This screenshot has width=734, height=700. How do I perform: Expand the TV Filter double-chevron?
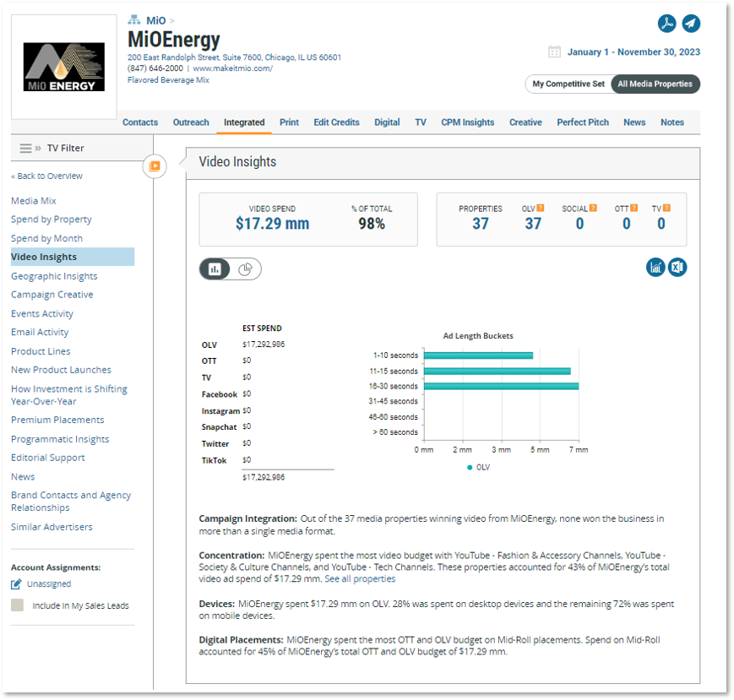pos(38,149)
